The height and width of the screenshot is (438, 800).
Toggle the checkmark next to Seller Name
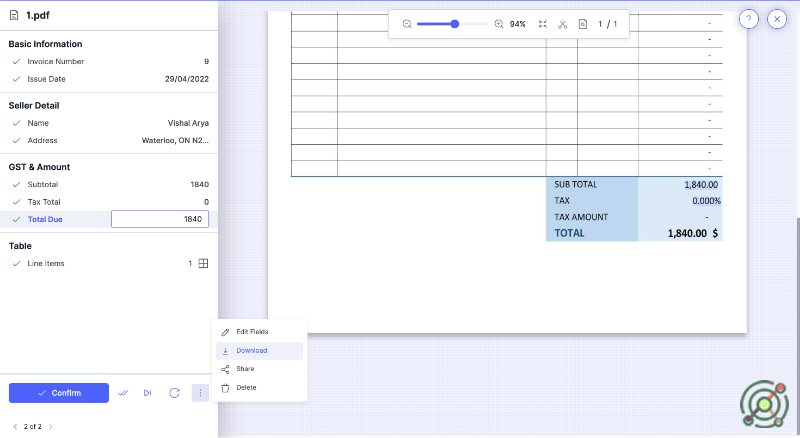16,123
